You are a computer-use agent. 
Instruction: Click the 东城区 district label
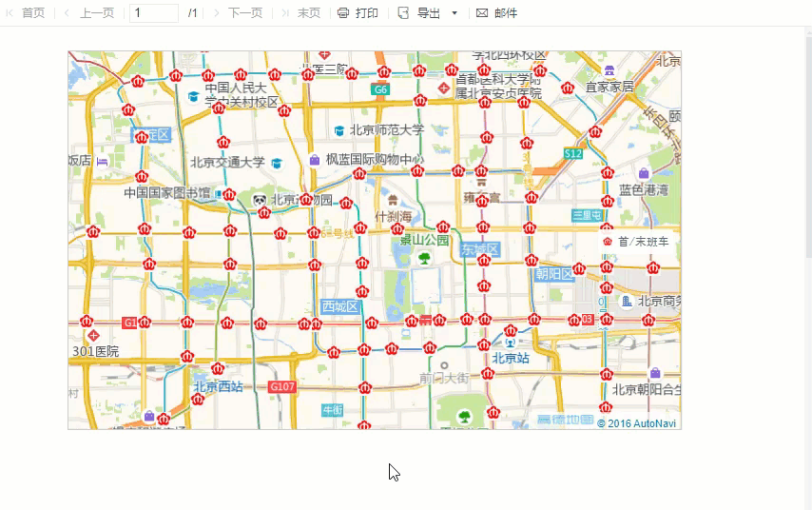[480, 250]
